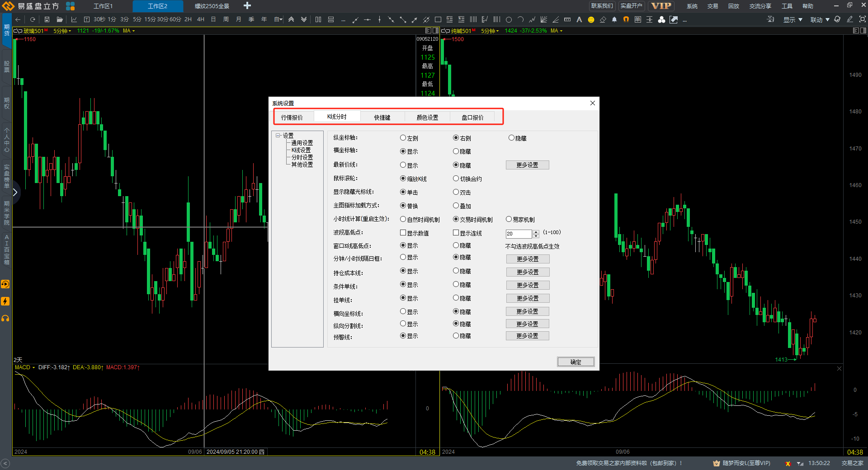This screenshot has height=470, width=868.
Task: Open the 自 custom period dropdown
Action: (278, 19)
